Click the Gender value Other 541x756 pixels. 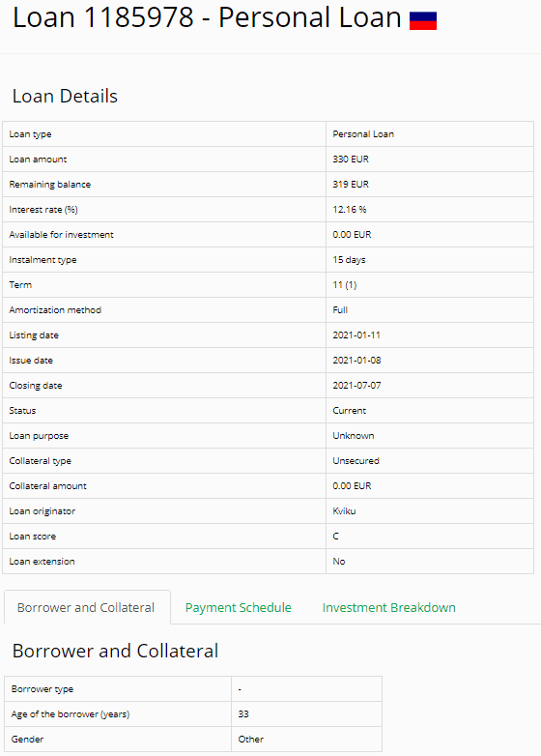point(250,740)
